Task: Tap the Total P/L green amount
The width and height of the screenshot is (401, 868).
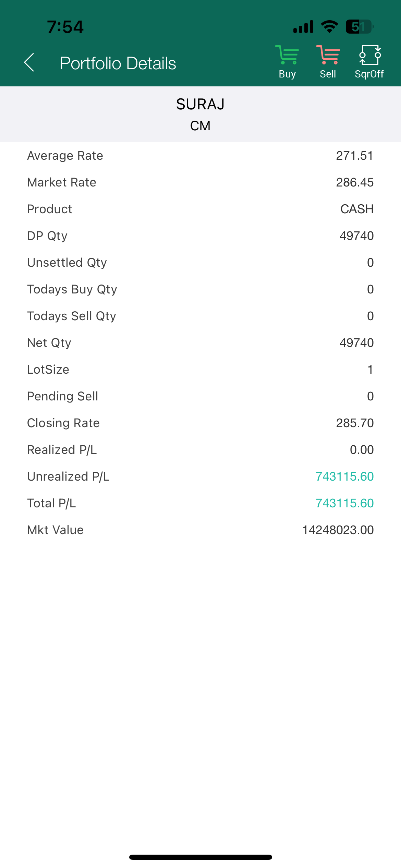Action: coord(344,503)
